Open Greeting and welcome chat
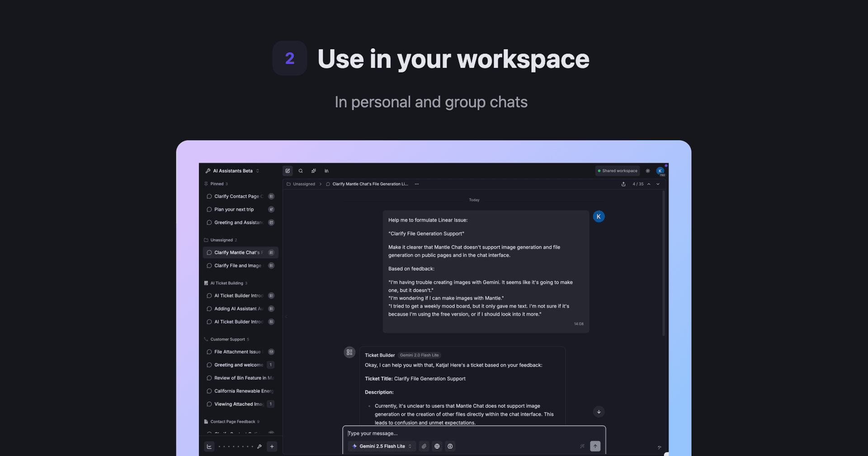 241,365
